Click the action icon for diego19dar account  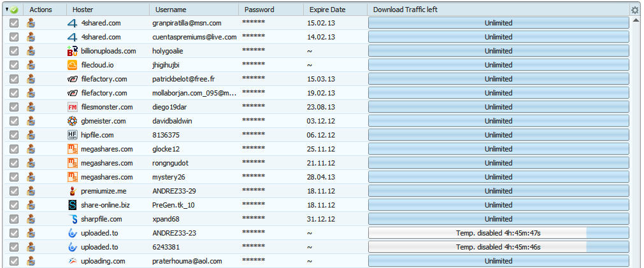coord(31,107)
